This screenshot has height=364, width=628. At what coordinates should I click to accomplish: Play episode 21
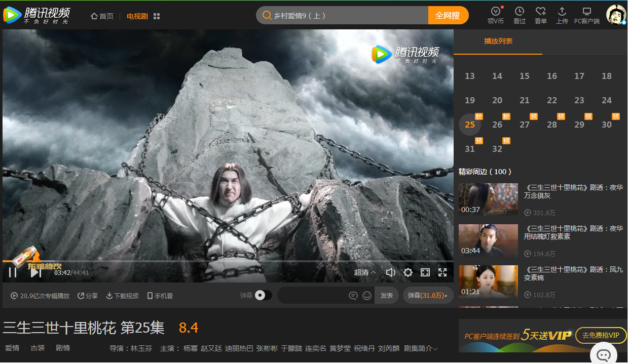coord(525,100)
